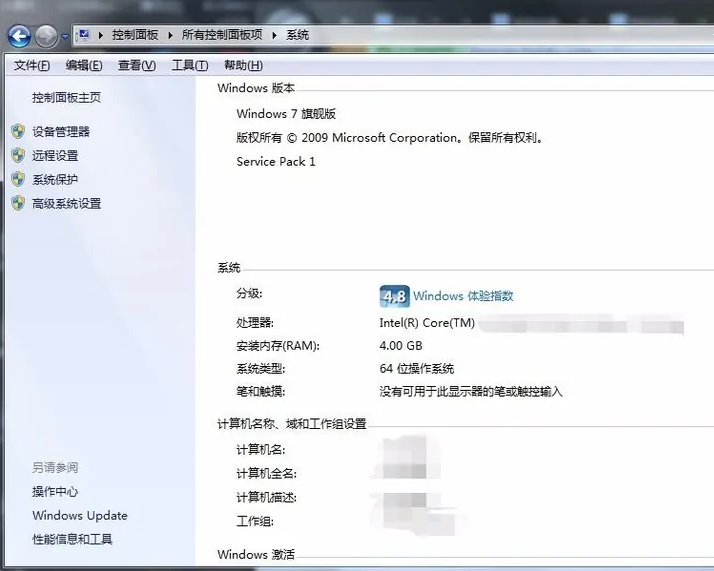714x571 pixels.
Task: Click shield icon next to 远程设置
Action: (18, 155)
